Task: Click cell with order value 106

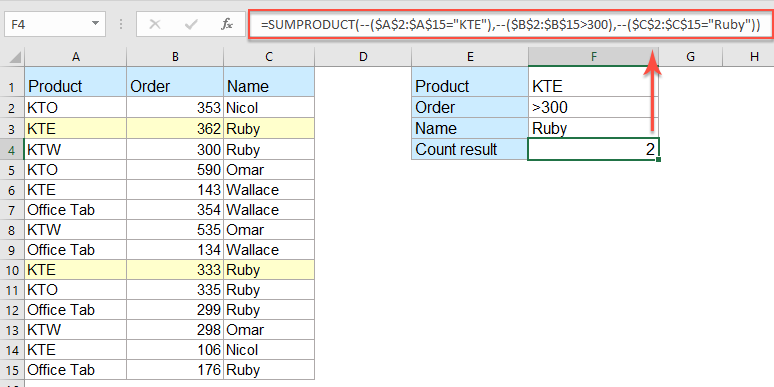Action: point(175,350)
